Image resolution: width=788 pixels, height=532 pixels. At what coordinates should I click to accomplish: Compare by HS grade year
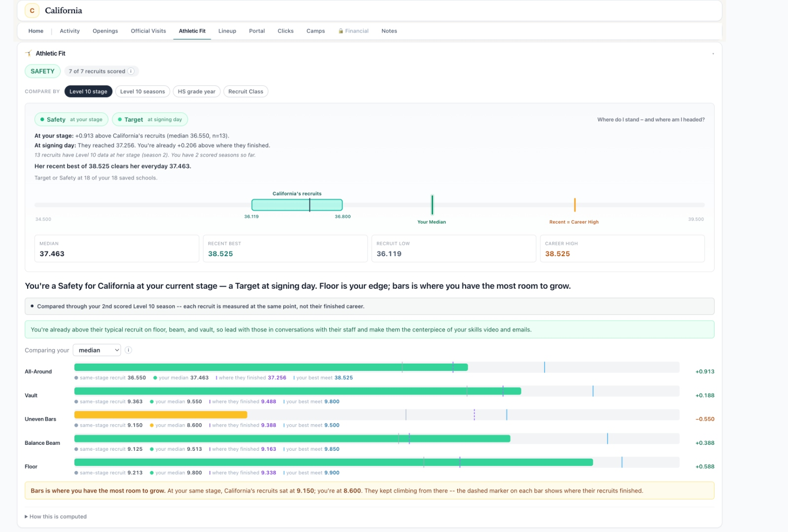tap(197, 92)
